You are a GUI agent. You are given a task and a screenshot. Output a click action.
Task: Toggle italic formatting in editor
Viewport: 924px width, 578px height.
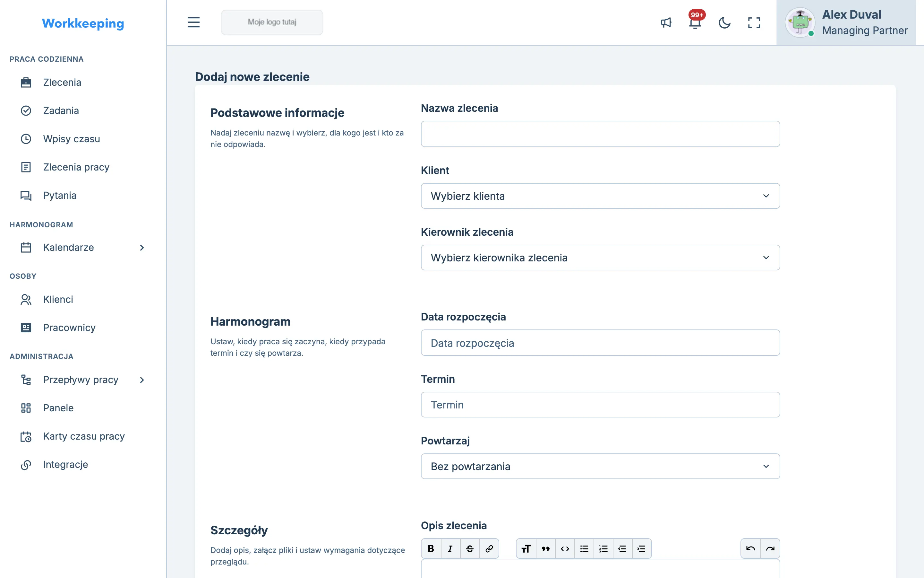(x=450, y=548)
